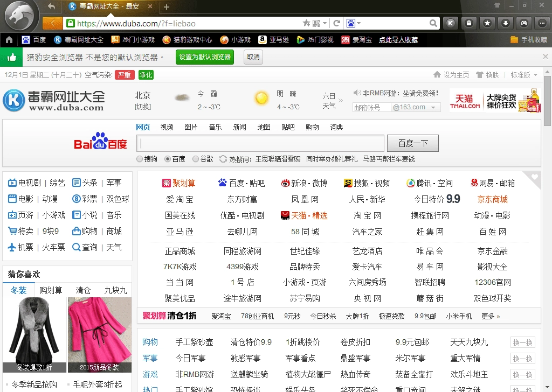Click the skin shirt icon 换肤
552x392 pixels.
click(x=479, y=75)
